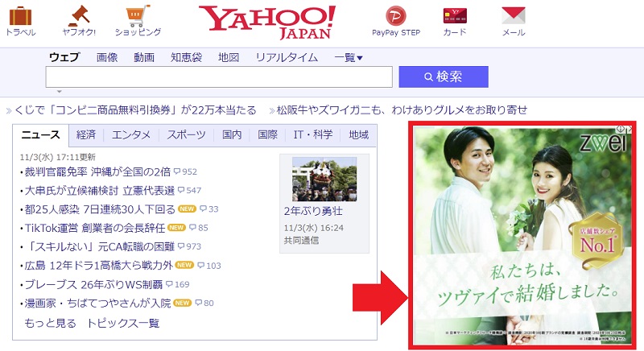
Task: Click the もっと見る link
Action: coord(51,323)
